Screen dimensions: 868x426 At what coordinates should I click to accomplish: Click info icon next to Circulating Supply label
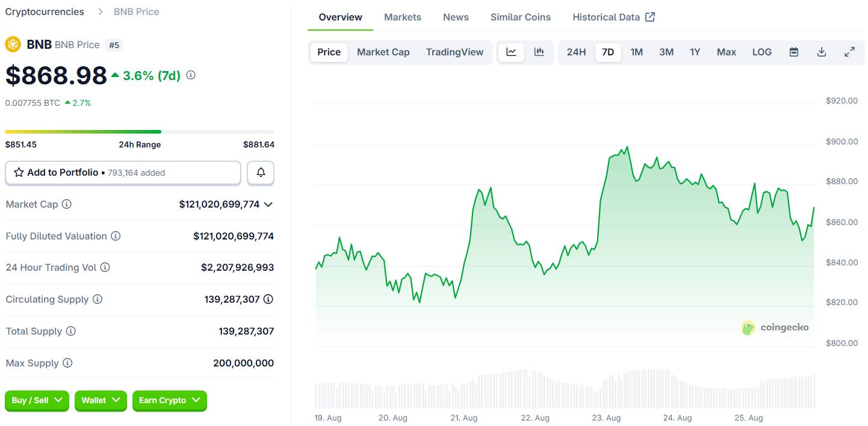pyautogui.click(x=98, y=300)
